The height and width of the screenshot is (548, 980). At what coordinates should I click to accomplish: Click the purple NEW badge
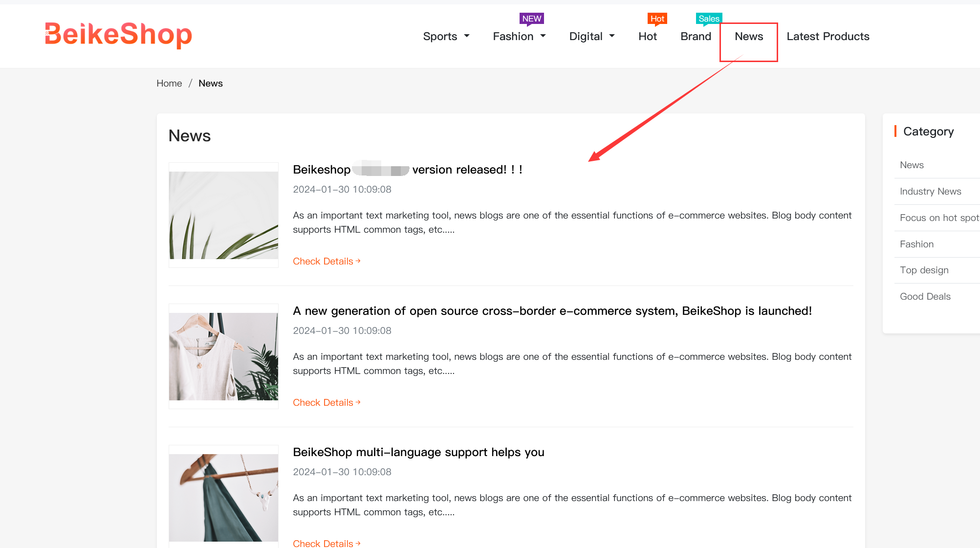point(532,19)
